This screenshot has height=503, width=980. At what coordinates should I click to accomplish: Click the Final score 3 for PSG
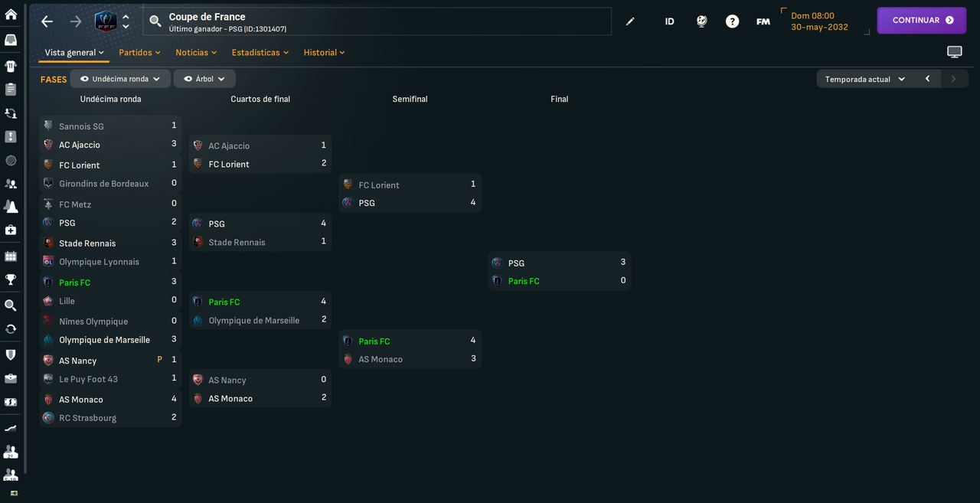tap(623, 263)
